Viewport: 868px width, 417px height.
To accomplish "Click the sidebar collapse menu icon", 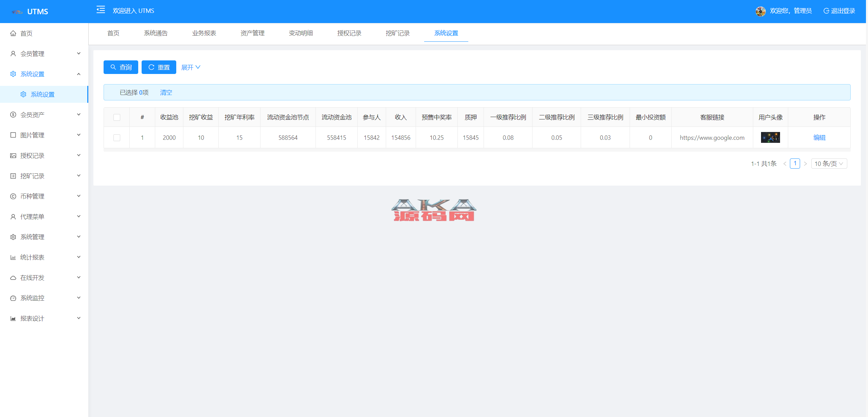I will tap(101, 10).
